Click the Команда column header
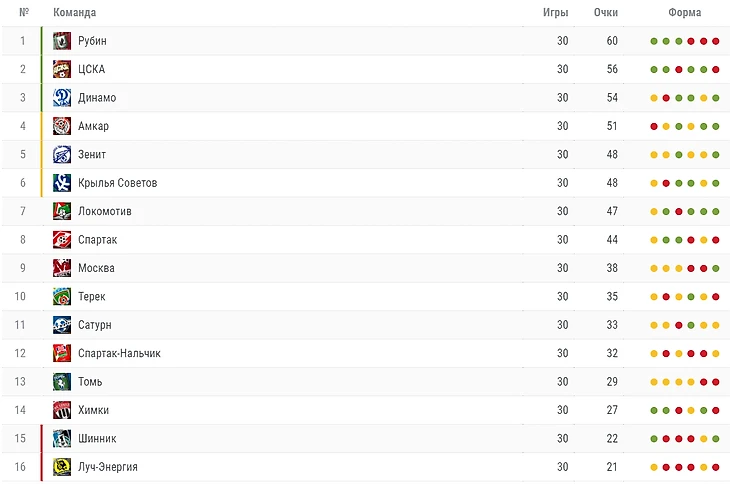The width and height of the screenshot is (730, 485). (74, 13)
